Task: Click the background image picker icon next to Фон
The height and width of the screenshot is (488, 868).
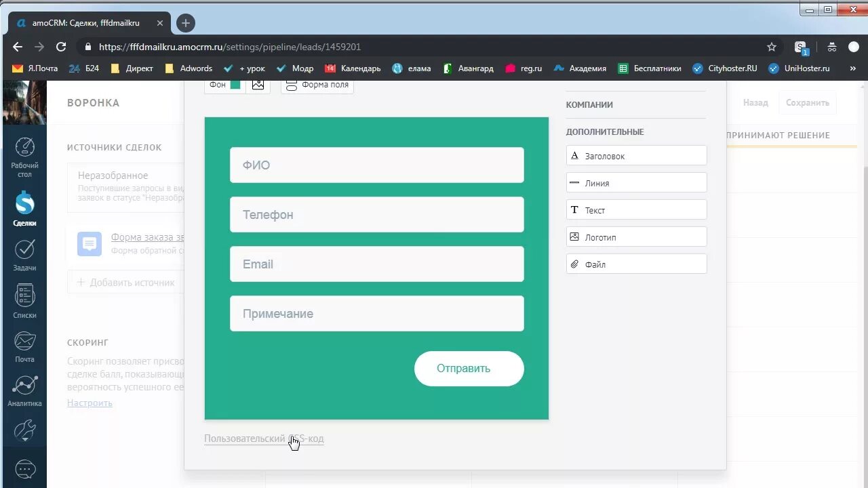Action: (258, 84)
